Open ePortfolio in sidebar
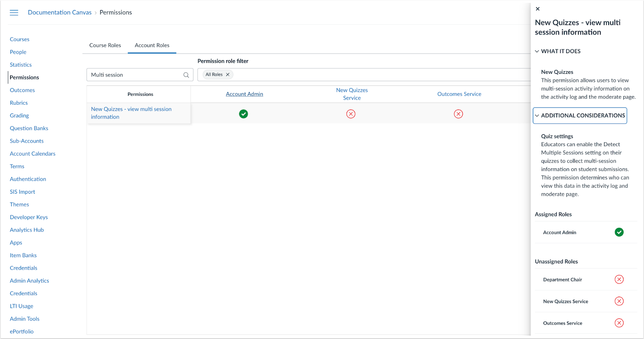The image size is (644, 339). click(22, 331)
